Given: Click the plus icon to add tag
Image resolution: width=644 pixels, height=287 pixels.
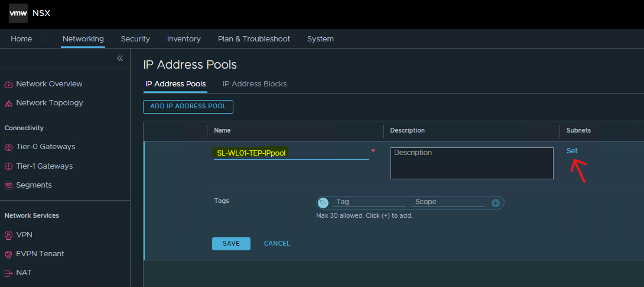Looking at the screenshot, I should [x=495, y=203].
